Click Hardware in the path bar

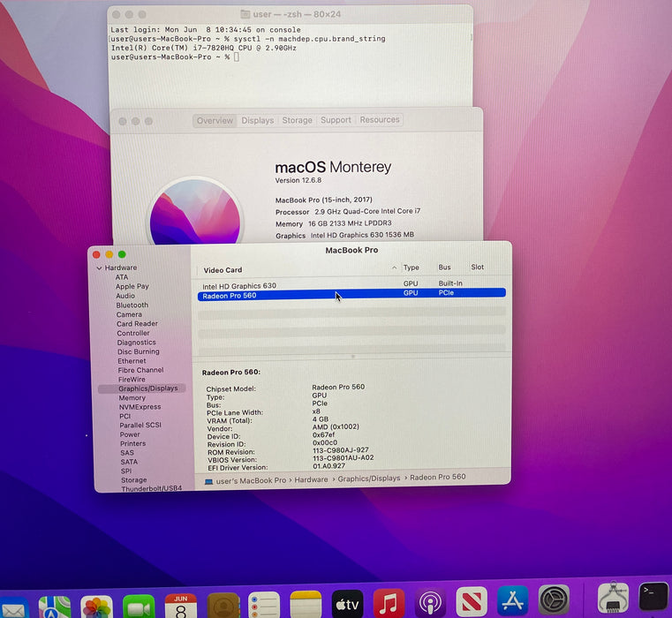(311, 479)
